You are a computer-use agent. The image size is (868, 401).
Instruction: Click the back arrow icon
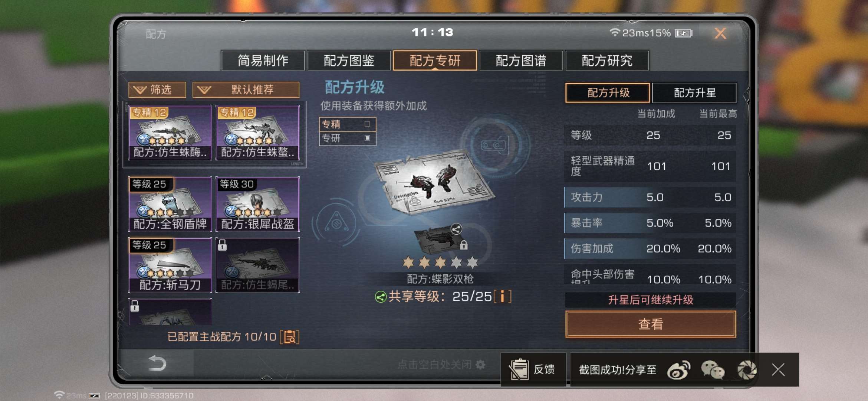[157, 363]
